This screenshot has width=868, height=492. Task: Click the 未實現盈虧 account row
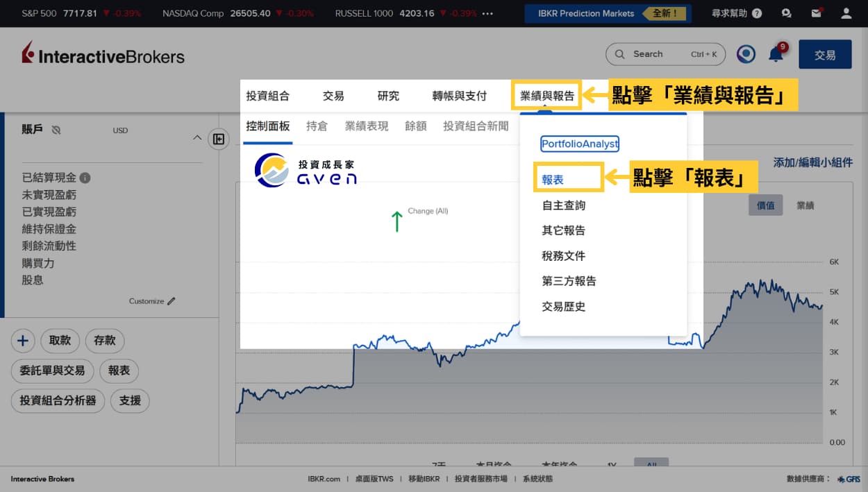[x=49, y=195]
